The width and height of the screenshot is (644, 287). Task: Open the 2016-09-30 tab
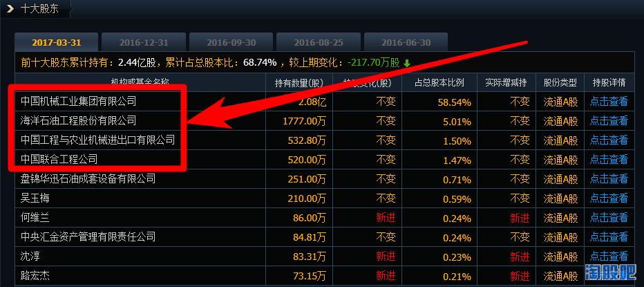(x=231, y=42)
